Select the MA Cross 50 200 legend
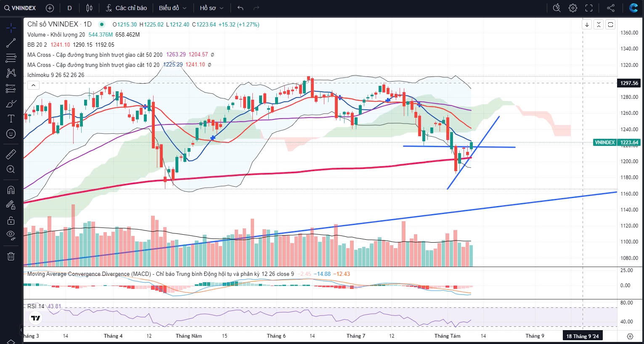 click(x=95, y=55)
